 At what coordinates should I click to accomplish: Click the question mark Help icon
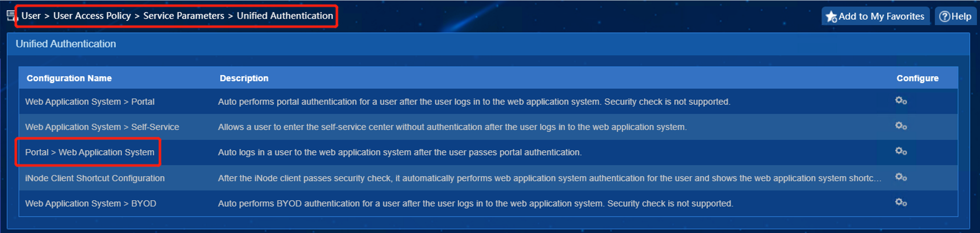[945, 16]
